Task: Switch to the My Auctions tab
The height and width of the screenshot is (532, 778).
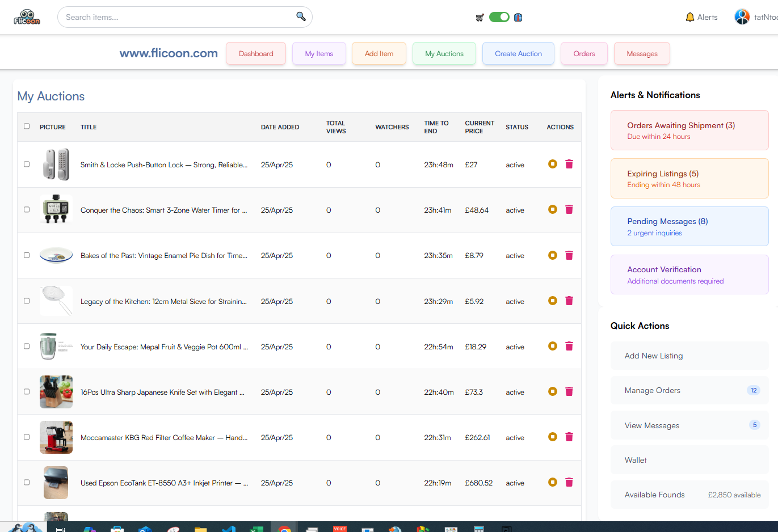Action: (444, 53)
